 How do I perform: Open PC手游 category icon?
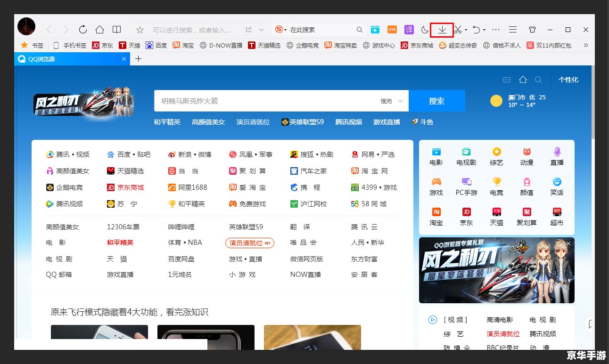pyautogui.click(x=466, y=187)
